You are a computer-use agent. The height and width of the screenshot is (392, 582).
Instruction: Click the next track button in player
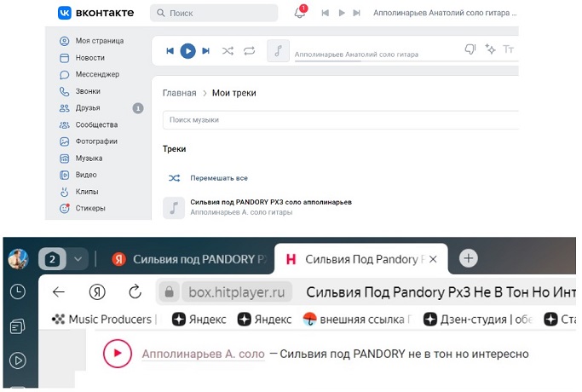[205, 51]
